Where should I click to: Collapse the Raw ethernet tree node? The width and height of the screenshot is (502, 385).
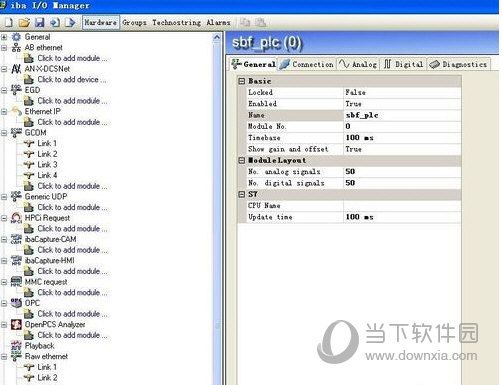(4, 356)
